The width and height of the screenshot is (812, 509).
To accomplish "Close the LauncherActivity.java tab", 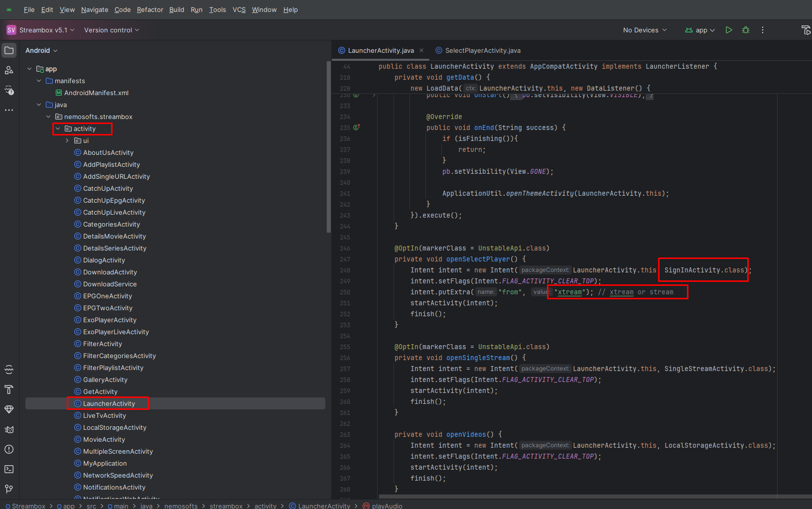I will coord(421,50).
